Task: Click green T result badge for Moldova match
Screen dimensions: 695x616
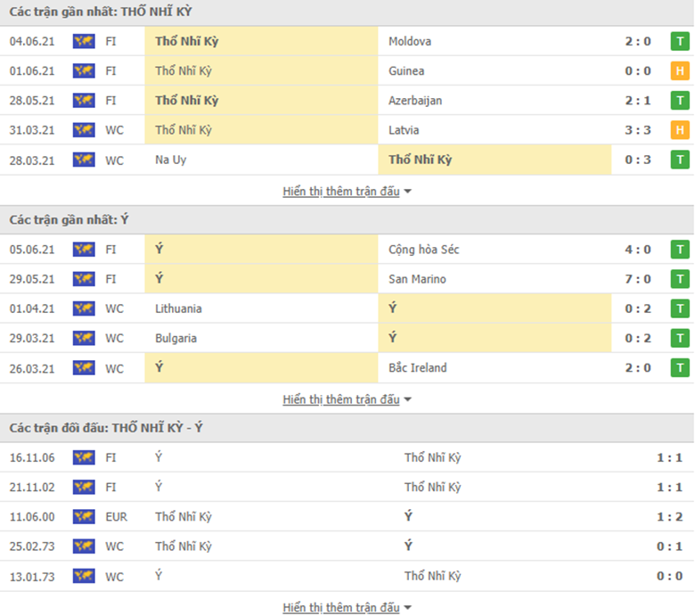Action: point(680,41)
